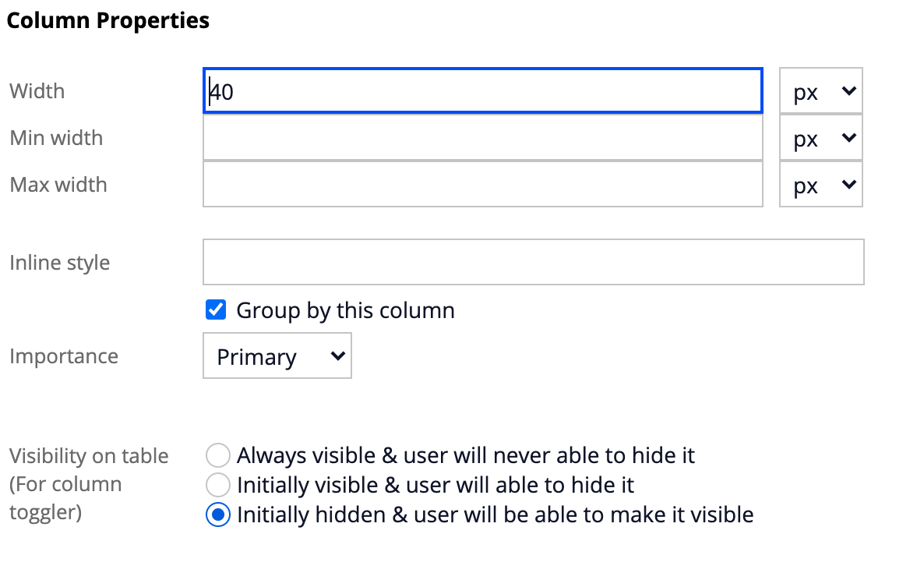The width and height of the screenshot is (924, 580).
Task: Click the Width input field
Action: (482, 91)
